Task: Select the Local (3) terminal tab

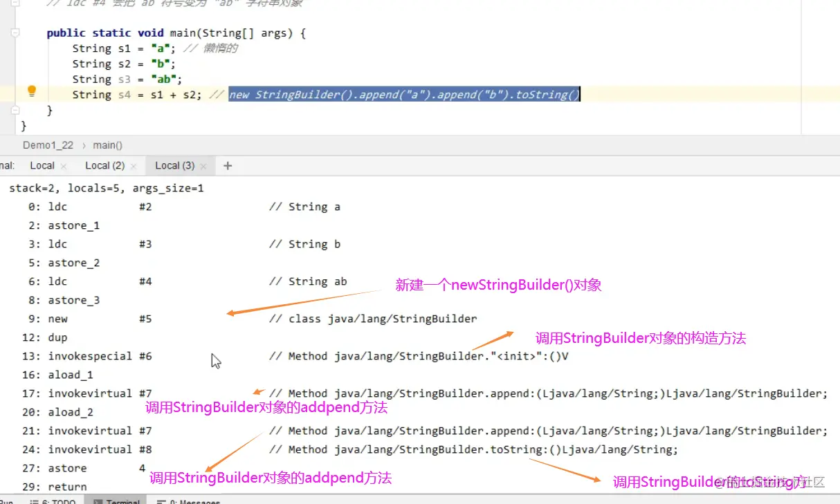Action: tap(174, 165)
